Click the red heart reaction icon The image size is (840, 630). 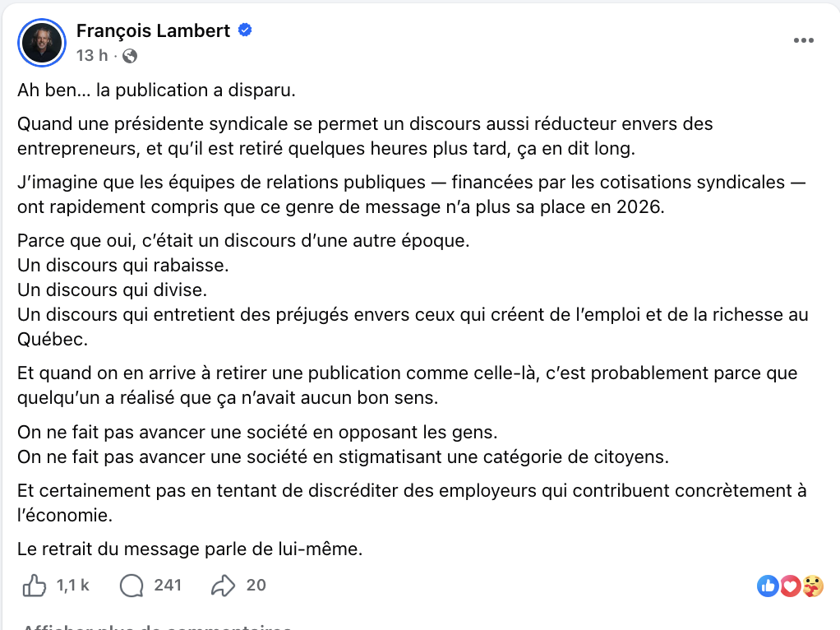(790, 586)
